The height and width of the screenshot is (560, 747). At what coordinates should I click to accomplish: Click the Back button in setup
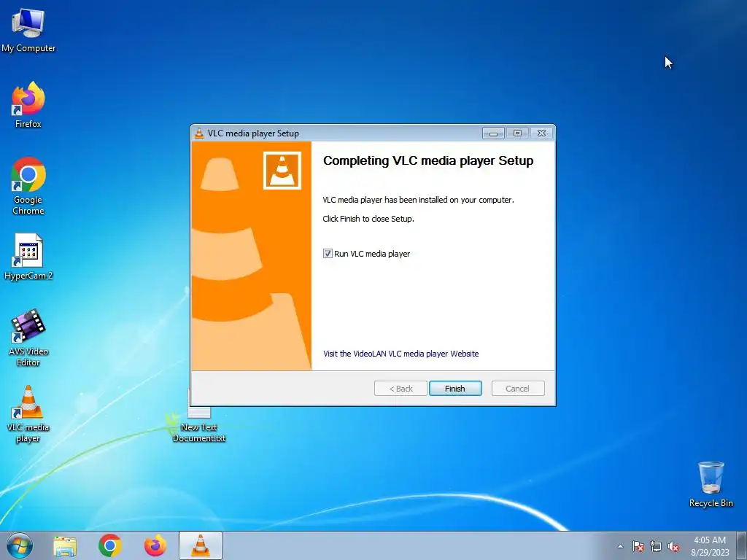(400, 389)
